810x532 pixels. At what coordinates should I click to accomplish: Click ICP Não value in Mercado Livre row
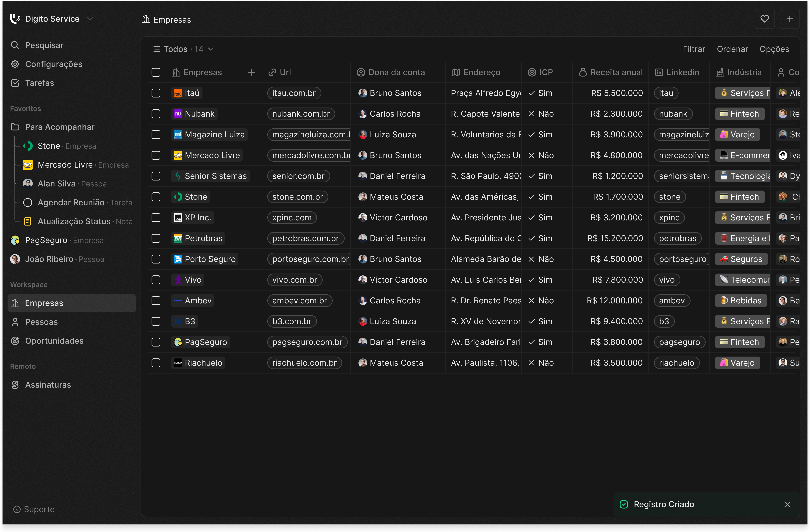[541, 155]
